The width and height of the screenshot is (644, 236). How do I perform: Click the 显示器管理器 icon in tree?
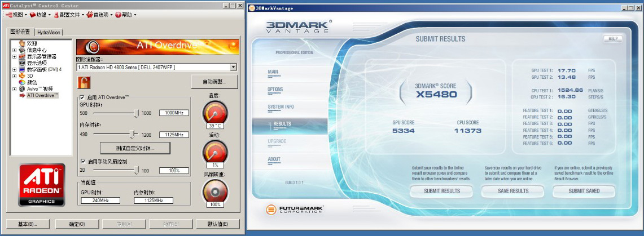(x=22, y=56)
